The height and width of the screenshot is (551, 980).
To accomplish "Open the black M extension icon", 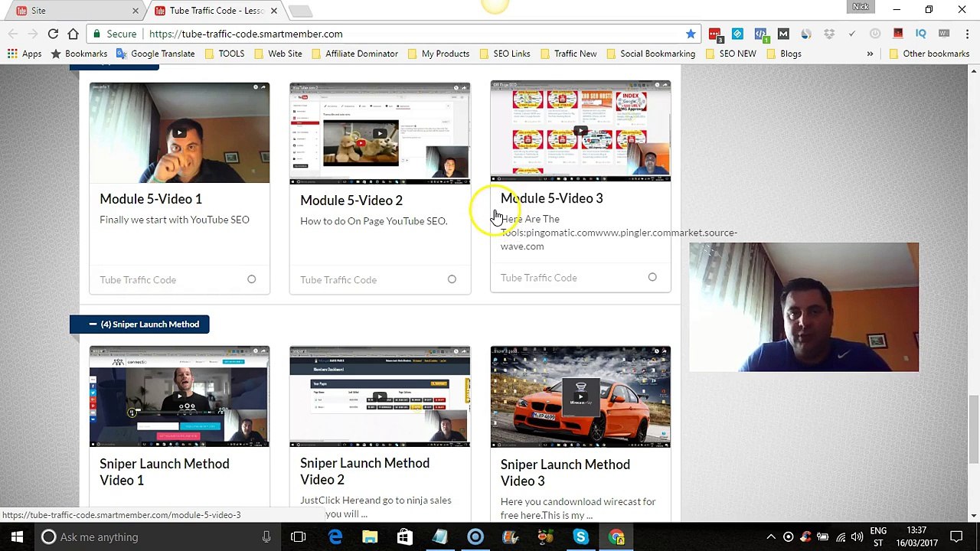I will tap(783, 34).
